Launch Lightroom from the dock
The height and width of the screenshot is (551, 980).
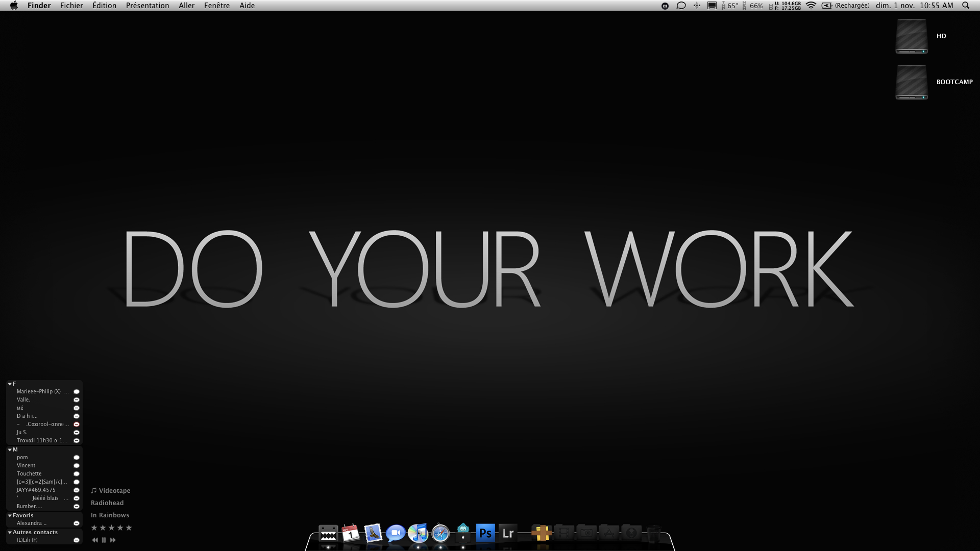point(508,533)
